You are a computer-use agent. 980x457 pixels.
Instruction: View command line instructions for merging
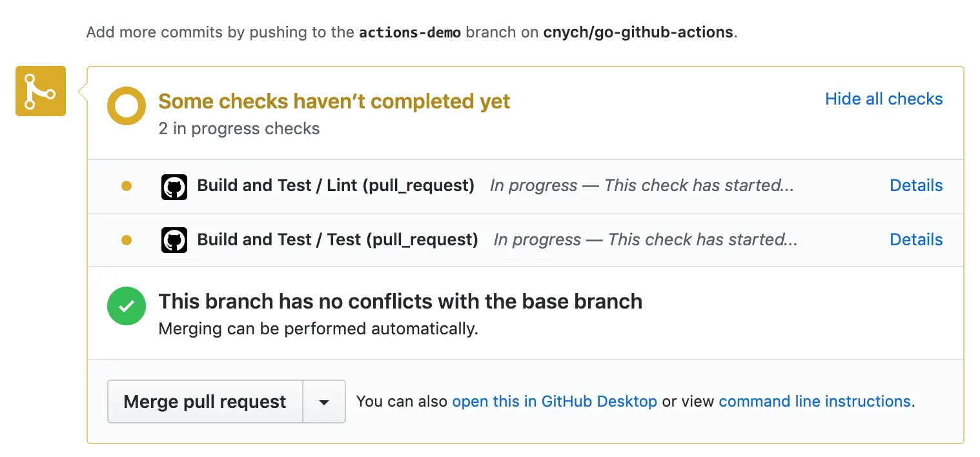pyautogui.click(x=814, y=401)
